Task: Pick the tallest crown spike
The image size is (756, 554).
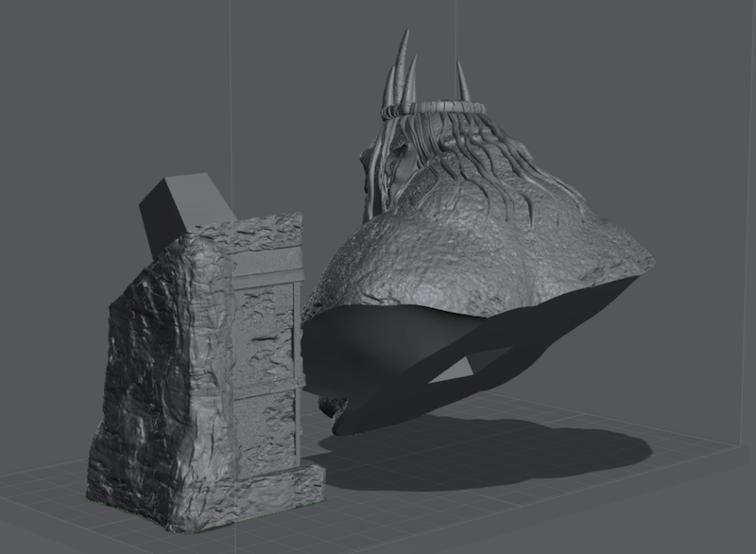Action: (x=404, y=61)
